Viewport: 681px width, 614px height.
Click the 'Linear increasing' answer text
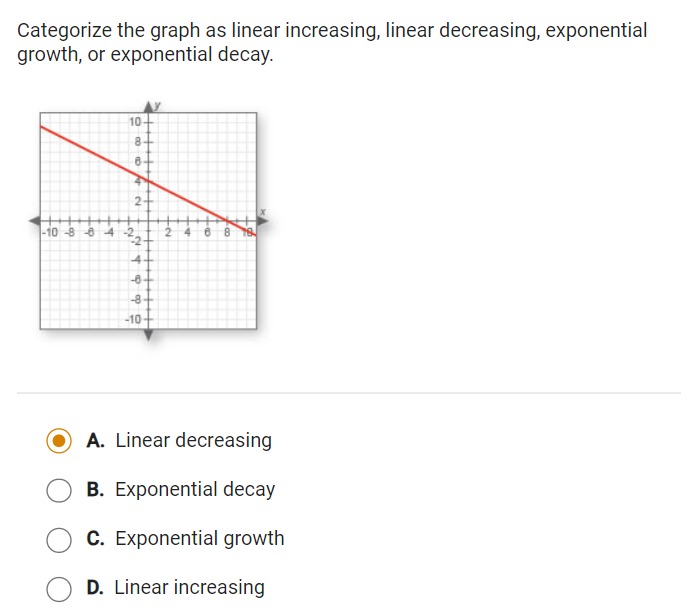[x=189, y=588]
